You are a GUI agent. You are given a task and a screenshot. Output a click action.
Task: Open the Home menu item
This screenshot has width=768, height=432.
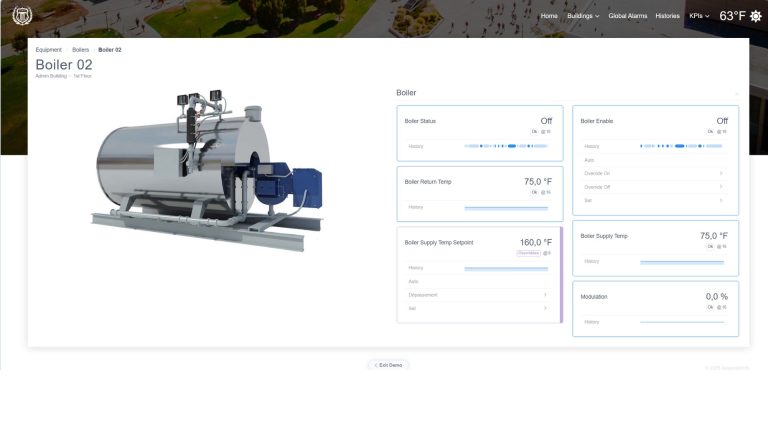(549, 16)
